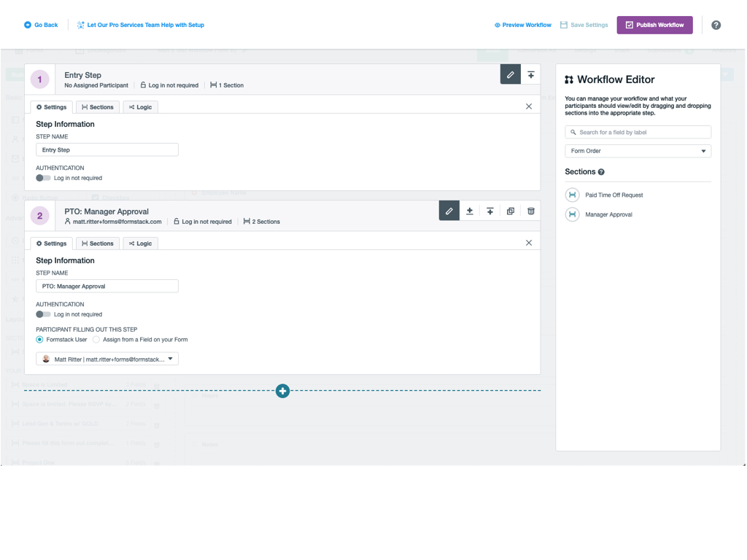747x560 pixels.
Task: Delete PTO: Manager Approval using the trash icon
Action: tap(530, 210)
